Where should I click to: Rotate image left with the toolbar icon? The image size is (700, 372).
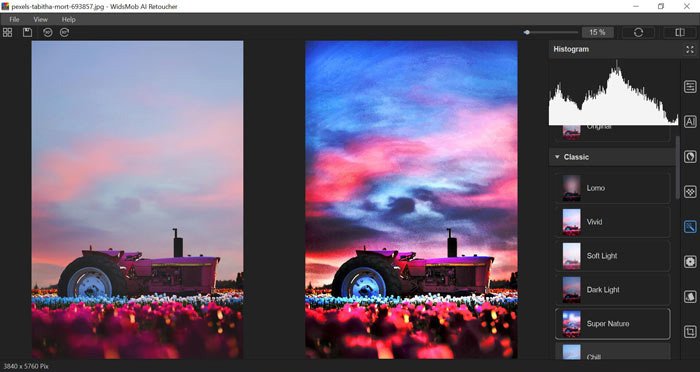click(x=47, y=32)
